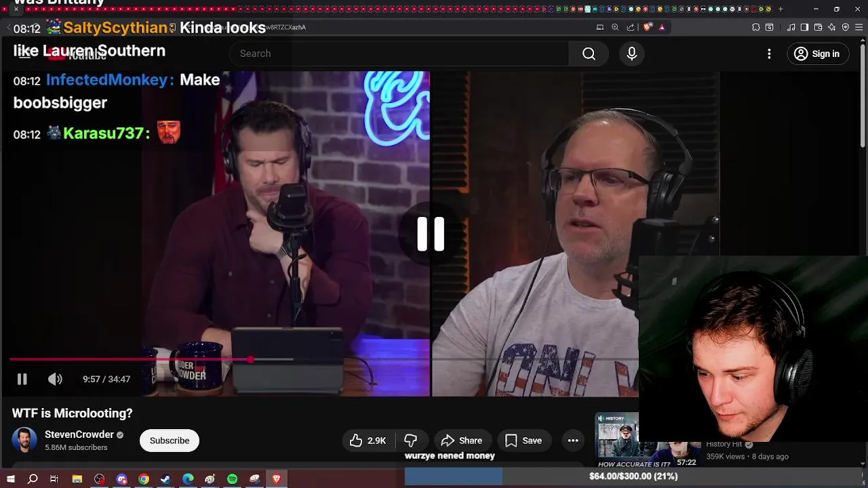Open YouTube settings three-dot menu
Image resolution: width=868 pixels, height=488 pixels.
tap(769, 54)
